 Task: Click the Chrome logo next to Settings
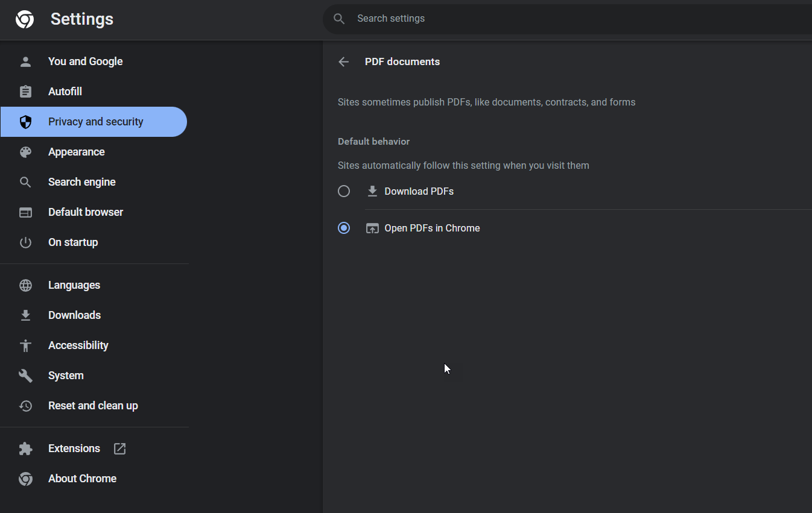(x=25, y=19)
